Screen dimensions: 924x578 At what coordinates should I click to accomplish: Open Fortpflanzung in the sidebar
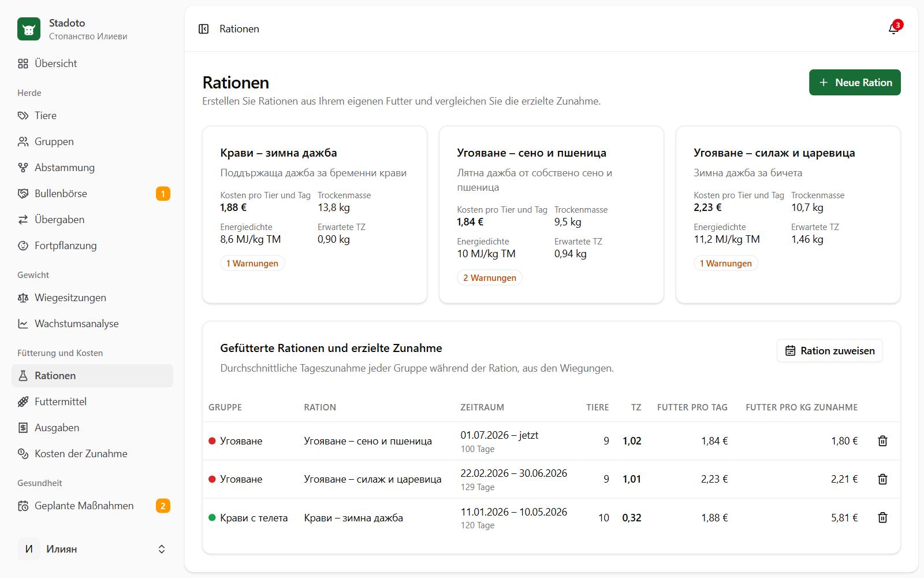point(92,246)
